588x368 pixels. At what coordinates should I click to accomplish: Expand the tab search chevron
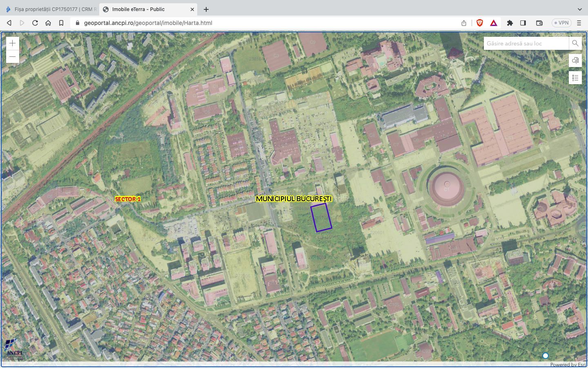click(x=579, y=9)
